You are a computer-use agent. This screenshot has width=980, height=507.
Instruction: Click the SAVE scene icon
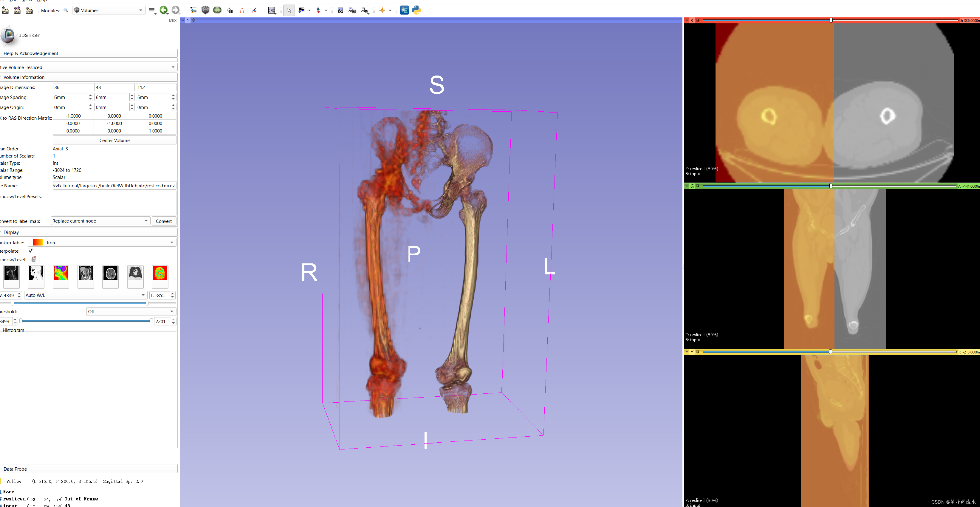[x=29, y=10]
